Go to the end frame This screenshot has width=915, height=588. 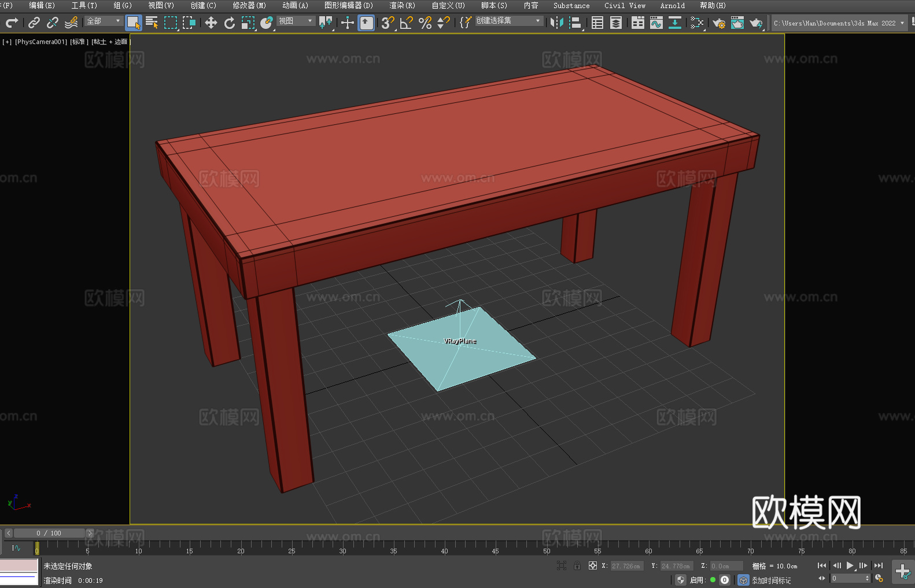(879, 565)
